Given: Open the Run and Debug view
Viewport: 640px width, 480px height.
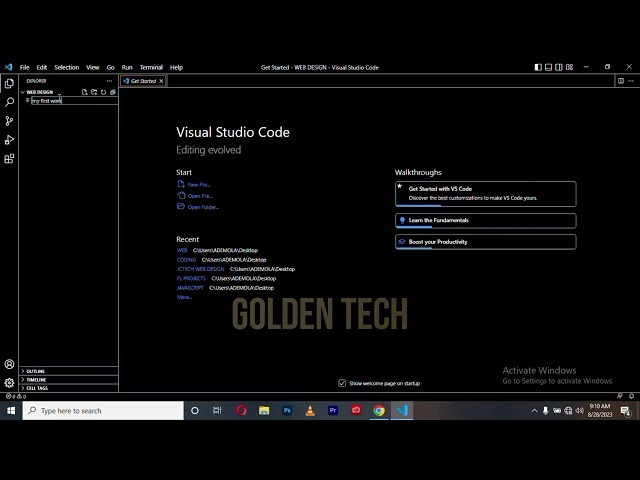Looking at the screenshot, I should pyautogui.click(x=9, y=140).
